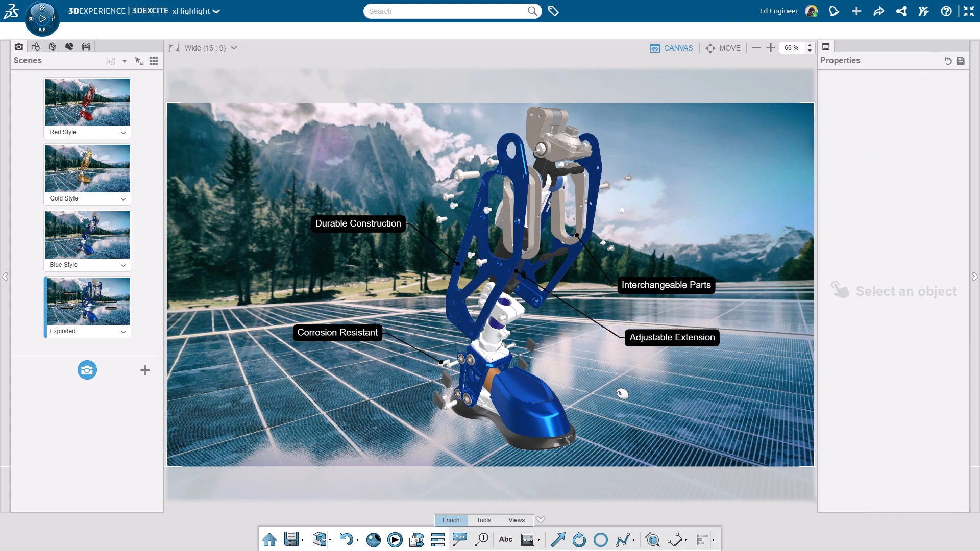Switch to the Tools tab
This screenshot has width=980, height=551.
483,520
